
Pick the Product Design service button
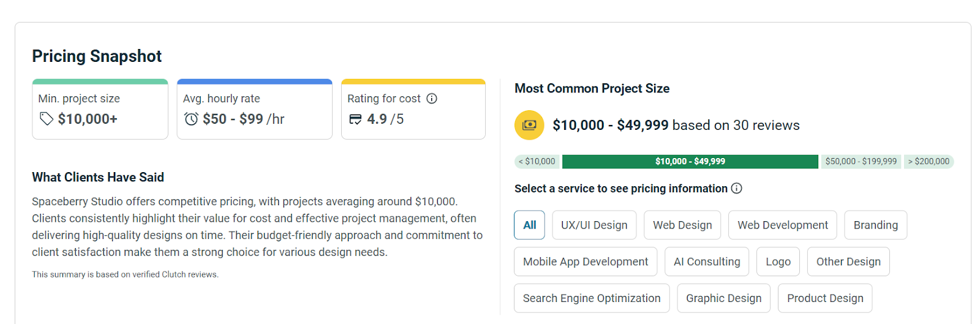(x=825, y=298)
